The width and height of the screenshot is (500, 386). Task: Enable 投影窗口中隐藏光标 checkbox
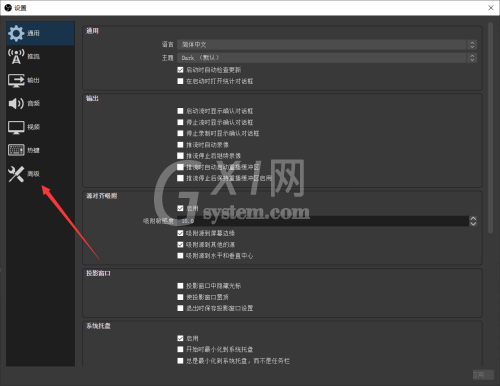click(x=180, y=286)
